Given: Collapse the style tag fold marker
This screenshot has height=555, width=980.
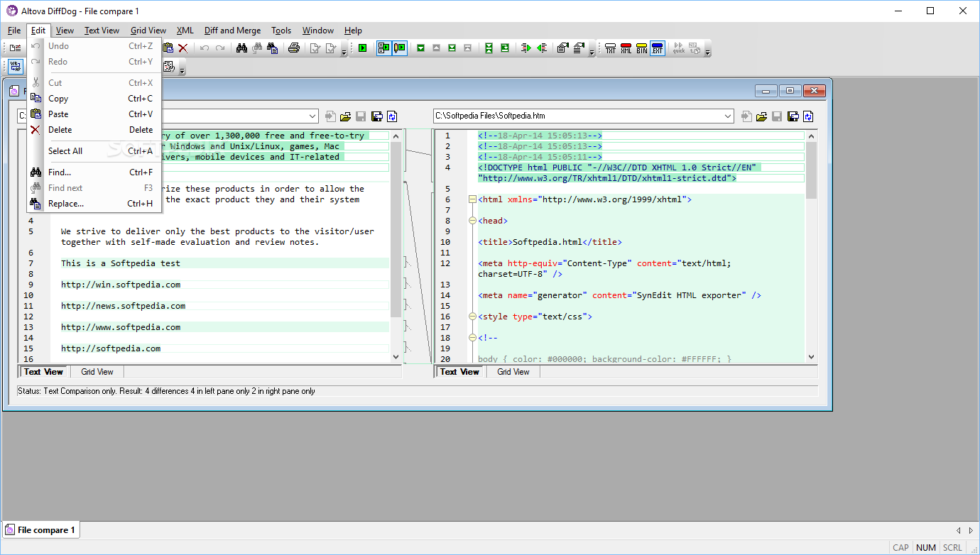Looking at the screenshot, I should [472, 317].
